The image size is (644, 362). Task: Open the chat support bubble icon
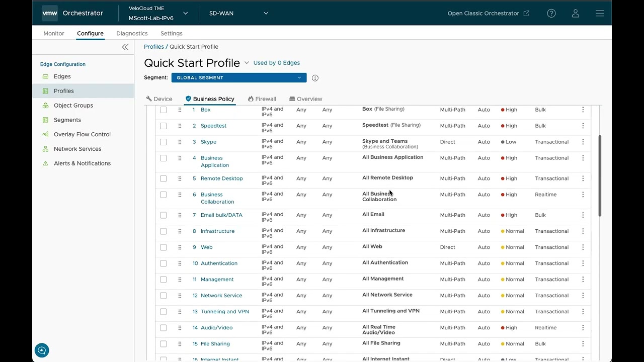42,350
